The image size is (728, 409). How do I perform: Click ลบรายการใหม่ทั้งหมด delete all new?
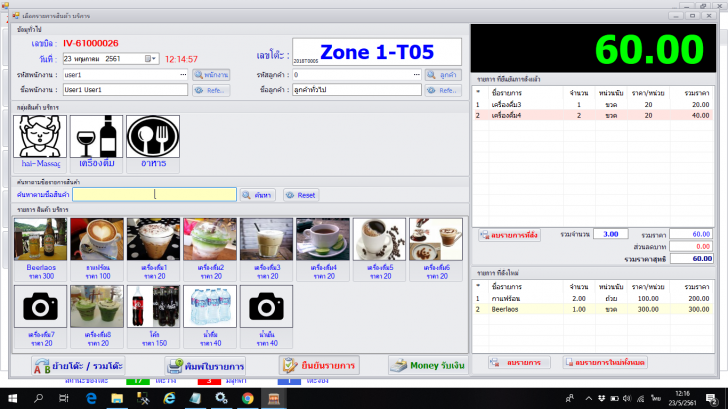pyautogui.click(x=605, y=362)
